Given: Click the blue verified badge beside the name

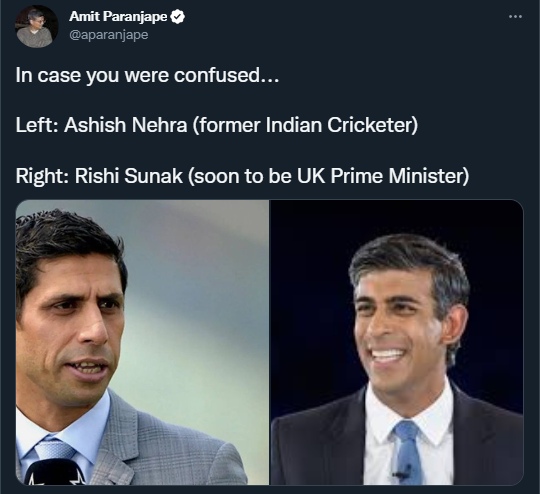Looking at the screenshot, I should (x=178, y=17).
